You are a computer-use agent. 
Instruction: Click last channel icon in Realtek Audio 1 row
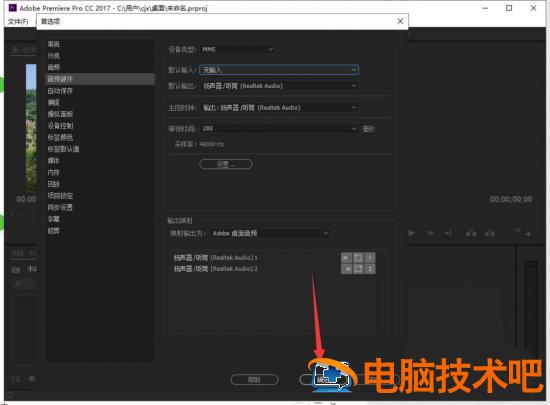pyautogui.click(x=370, y=258)
